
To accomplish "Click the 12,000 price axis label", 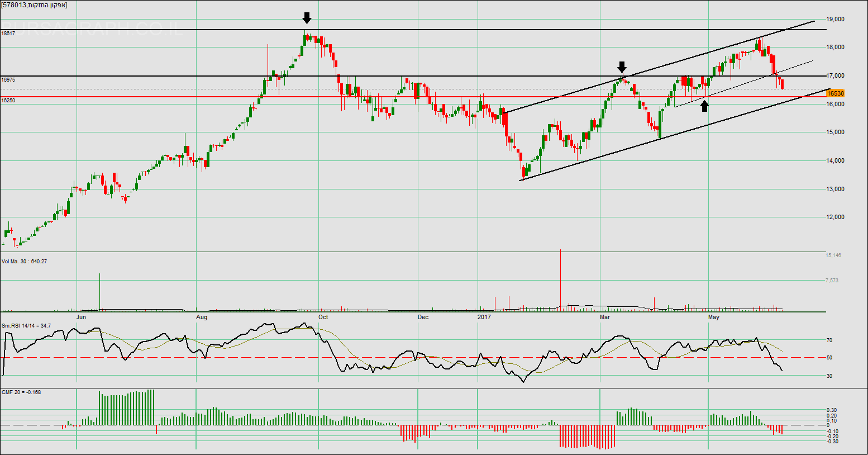I will click(x=836, y=217).
